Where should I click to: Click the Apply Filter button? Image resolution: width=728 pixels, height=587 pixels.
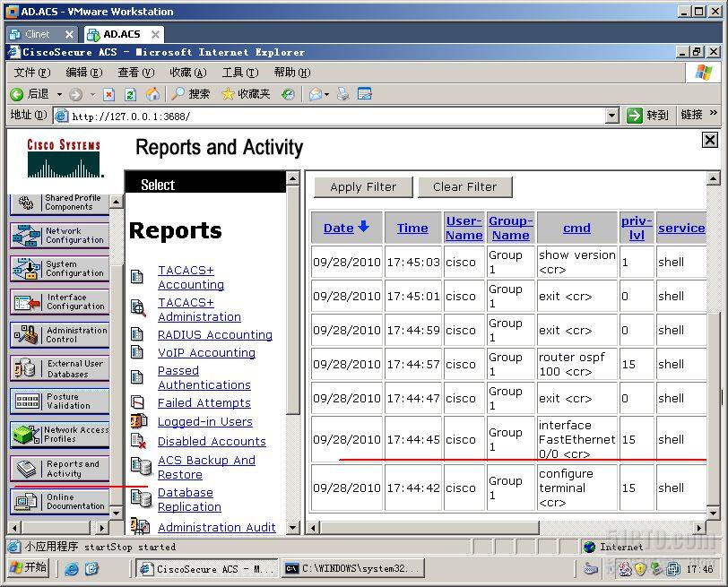coord(363,187)
